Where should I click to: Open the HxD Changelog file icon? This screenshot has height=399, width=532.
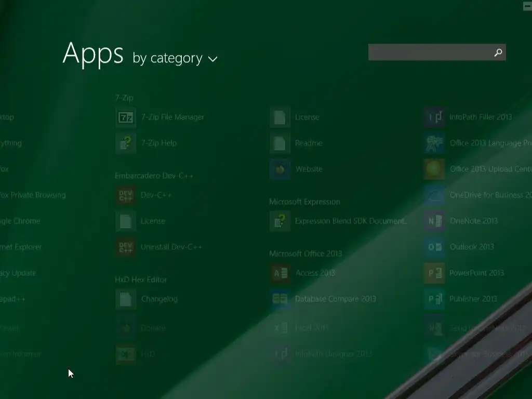click(126, 299)
